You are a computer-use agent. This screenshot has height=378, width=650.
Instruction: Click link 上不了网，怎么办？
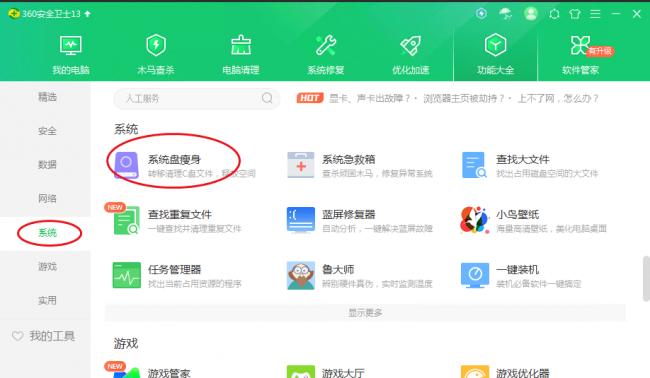click(558, 98)
